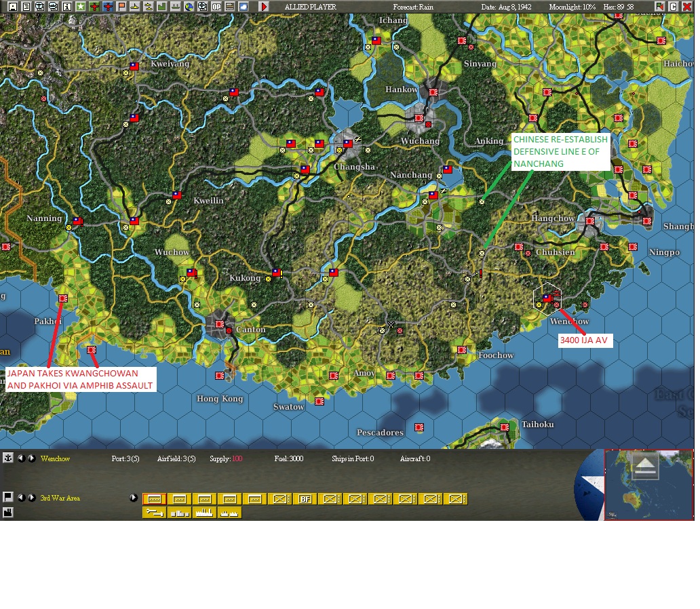Click the 'Fuel: 3000' value
This screenshot has height=609, width=700.
pyautogui.click(x=289, y=458)
